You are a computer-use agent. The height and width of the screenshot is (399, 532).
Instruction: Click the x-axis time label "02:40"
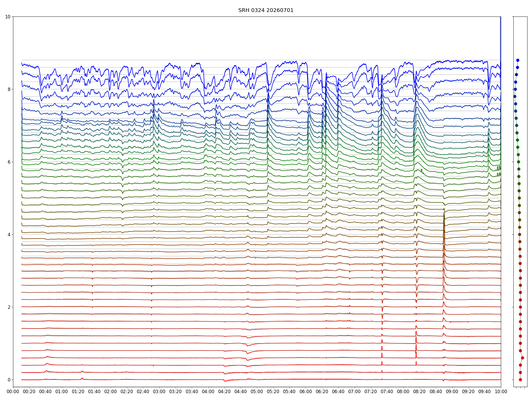click(x=143, y=392)
